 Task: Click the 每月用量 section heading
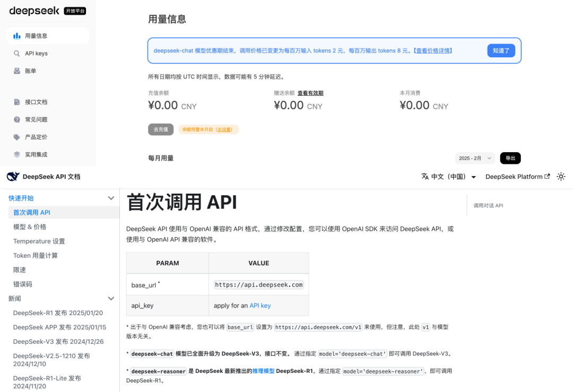click(161, 158)
